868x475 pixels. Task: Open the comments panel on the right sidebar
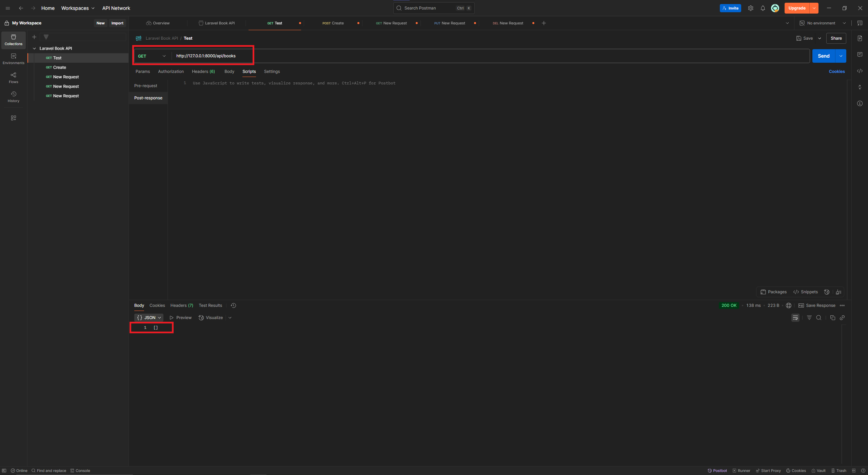(x=860, y=54)
